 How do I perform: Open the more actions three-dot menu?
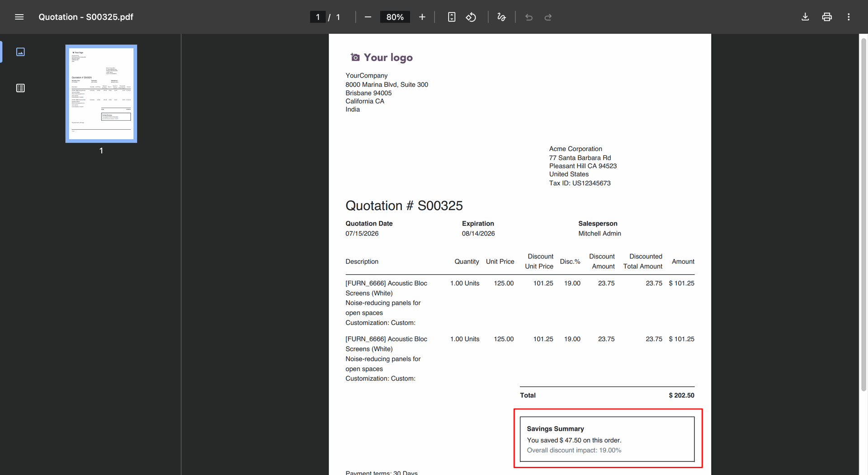(x=849, y=17)
